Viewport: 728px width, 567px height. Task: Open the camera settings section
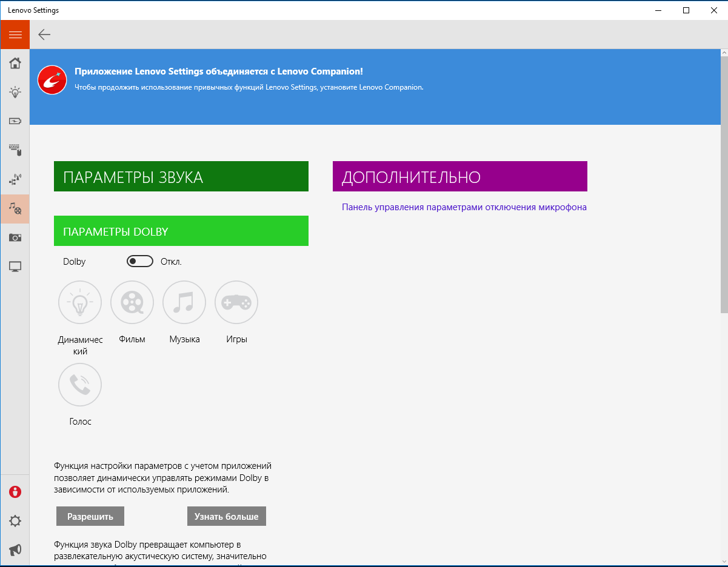point(15,237)
